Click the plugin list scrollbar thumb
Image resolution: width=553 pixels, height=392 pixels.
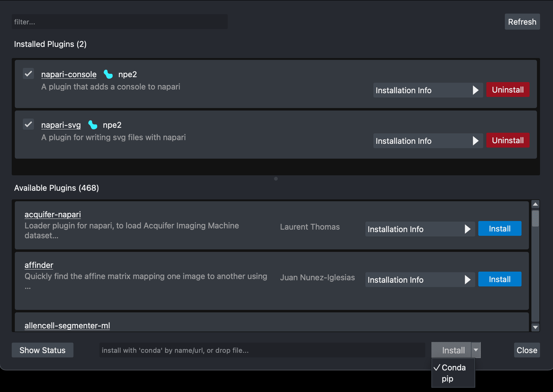coord(535,219)
